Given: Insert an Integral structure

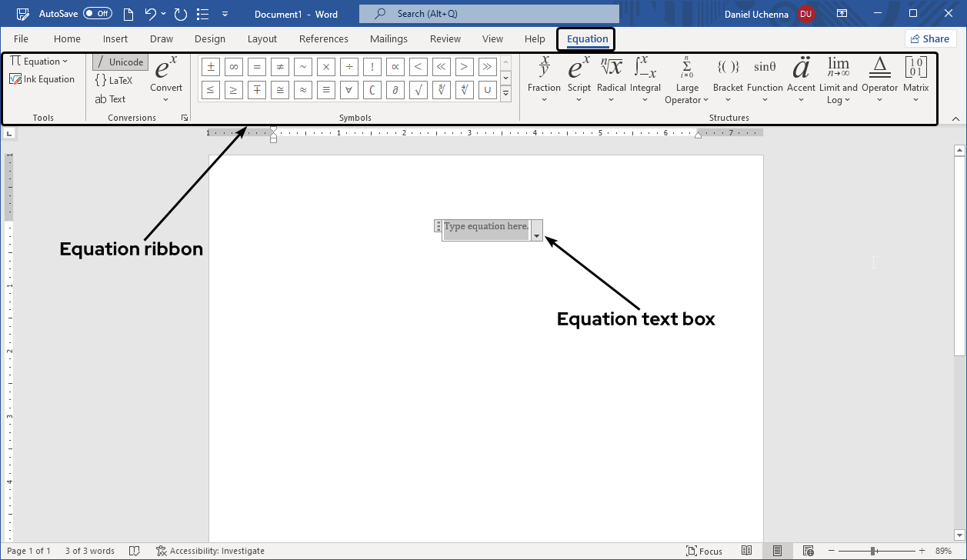Looking at the screenshot, I should click(645, 77).
